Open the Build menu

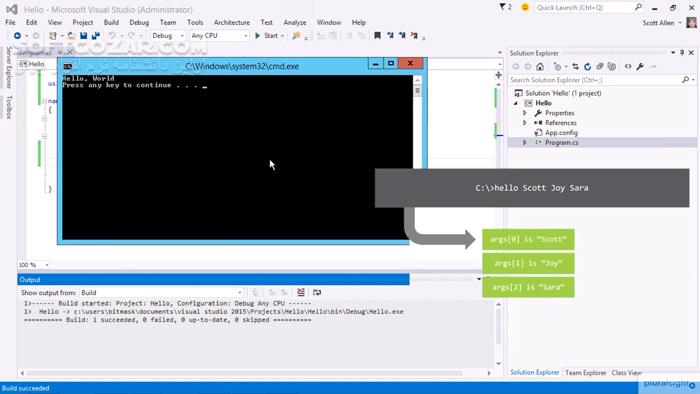point(111,22)
